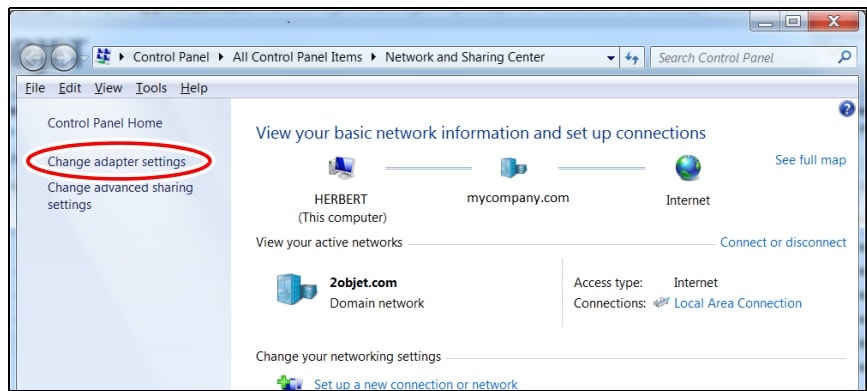Open the blue Help question mark icon
The height and width of the screenshot is (391, 867).
[x=847, y=109]
